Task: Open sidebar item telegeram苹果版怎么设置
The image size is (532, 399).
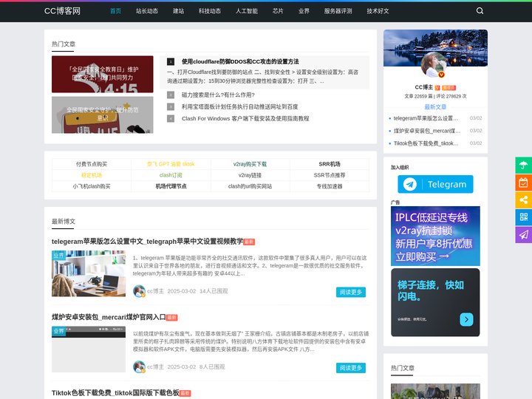Action: click(x=426, y=118)
